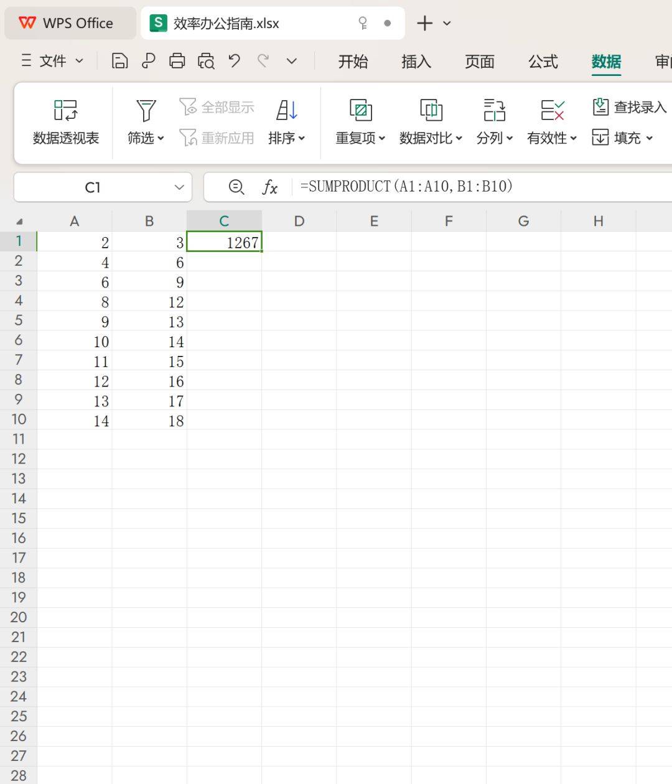672x784 pixels.
Task: Click the data compare (数据对比) icon
Action: [431, 110]
